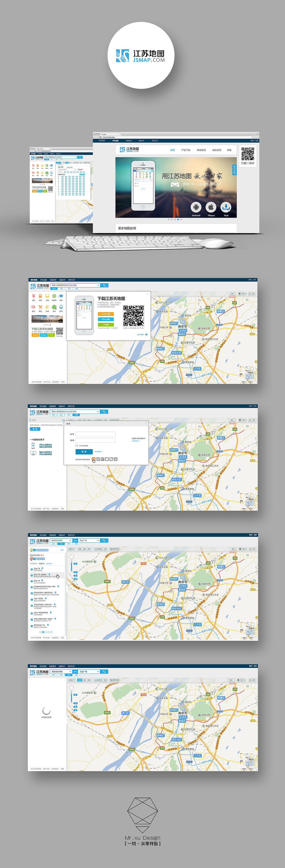Select the 商场 mall icon in download-popup screen
285x868 pixels.
coord(47,307)
